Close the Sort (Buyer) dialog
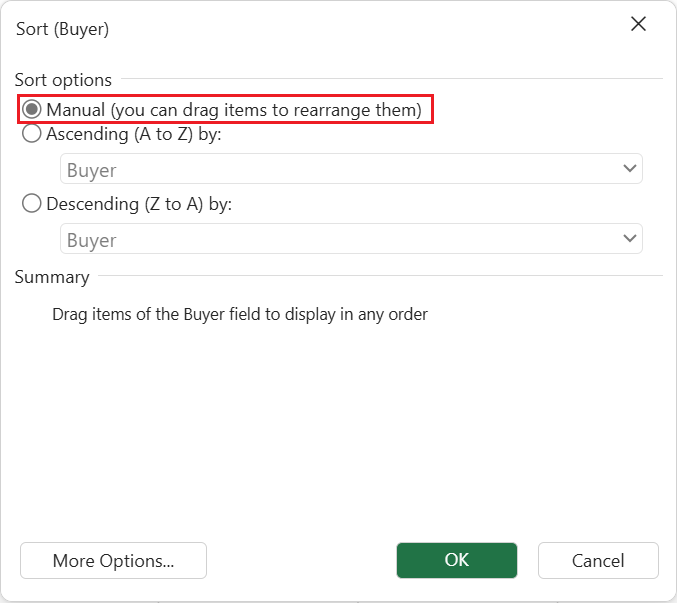The image size is (677, 603). click(638, 25)
